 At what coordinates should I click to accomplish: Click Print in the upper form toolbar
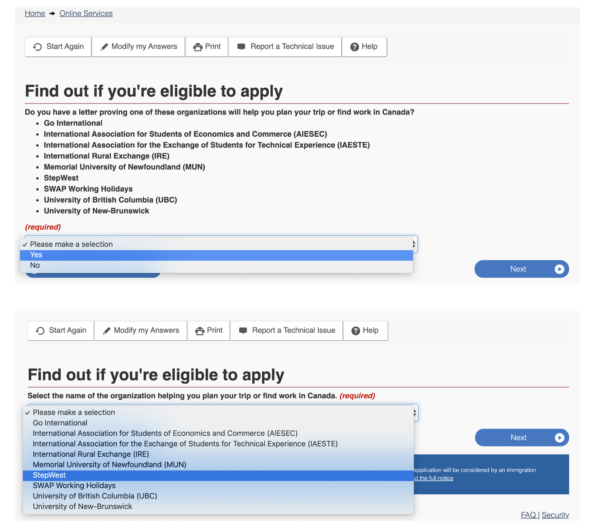(x=207, y=47)
